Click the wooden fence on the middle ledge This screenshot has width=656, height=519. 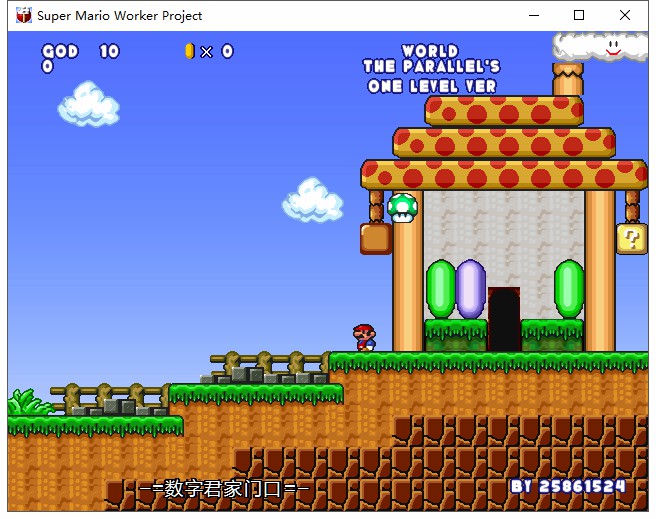point(269,367)
